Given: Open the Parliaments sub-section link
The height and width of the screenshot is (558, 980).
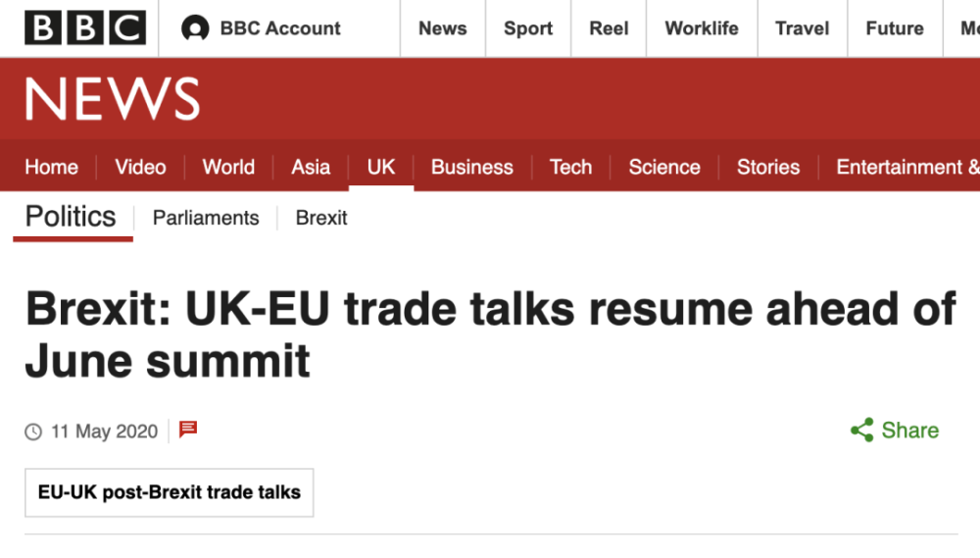Looking at the screenshot, I should tap(206, 218).
